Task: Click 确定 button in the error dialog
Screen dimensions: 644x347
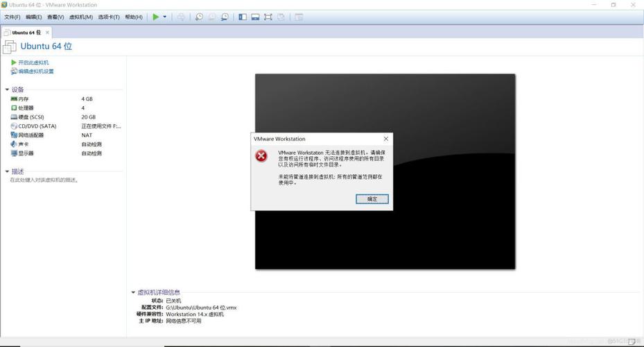Action: 372,198
